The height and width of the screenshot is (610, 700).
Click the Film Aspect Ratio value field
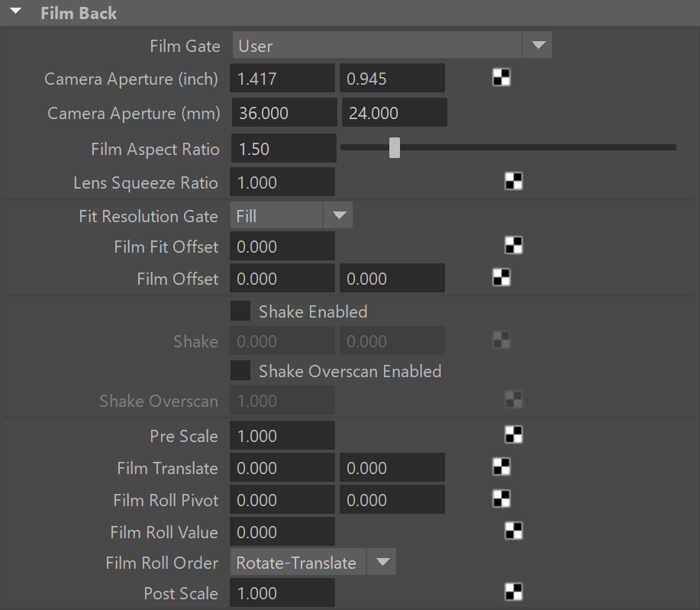pyautogui.click(x=283, y=148)
